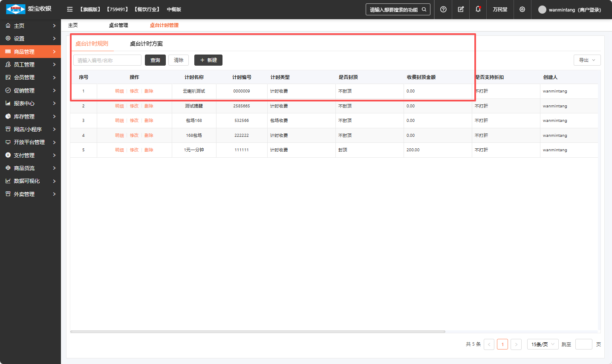Click the 外卖管理 icon in sidebar
Screen dimensions: 612x364
tap(8, 194)
